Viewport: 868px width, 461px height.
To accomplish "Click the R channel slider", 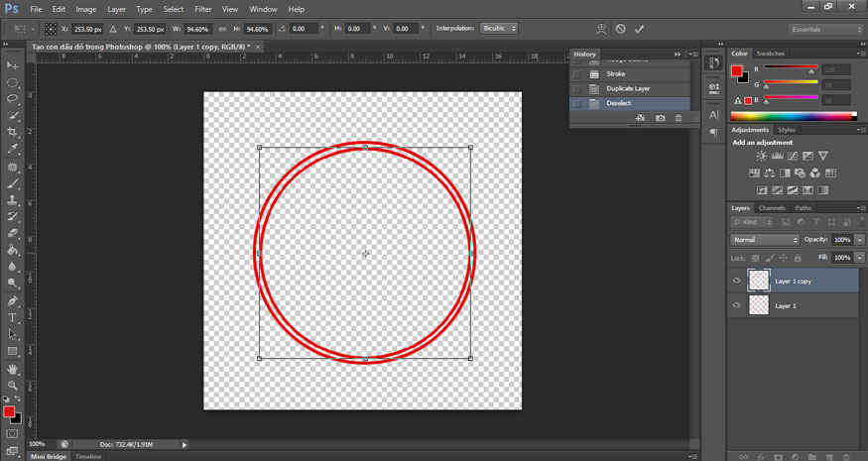I will tap(791, 68).
